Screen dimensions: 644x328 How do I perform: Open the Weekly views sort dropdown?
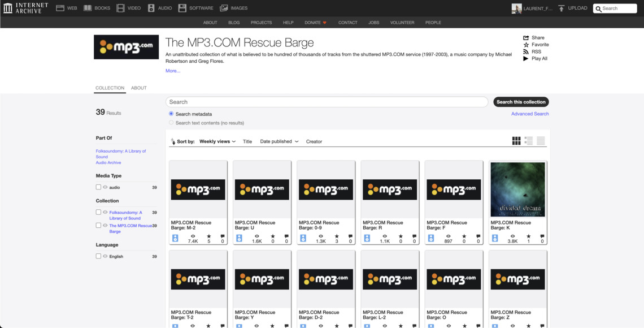(x=217, y=141)
